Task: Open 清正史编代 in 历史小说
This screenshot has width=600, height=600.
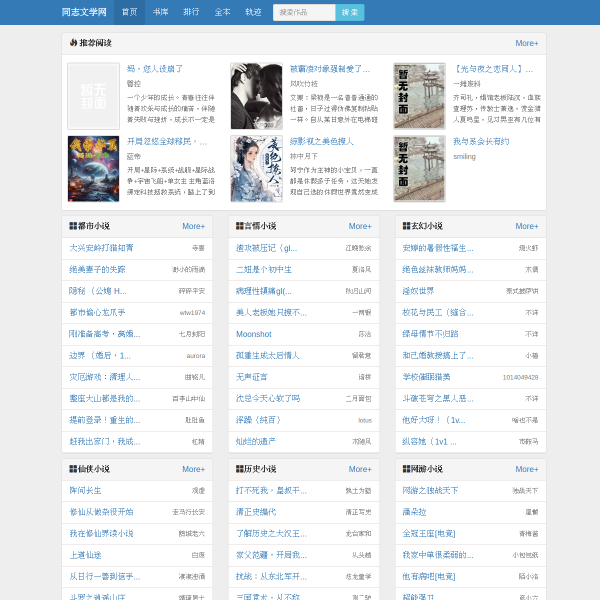Action: [x=256, y=512]
